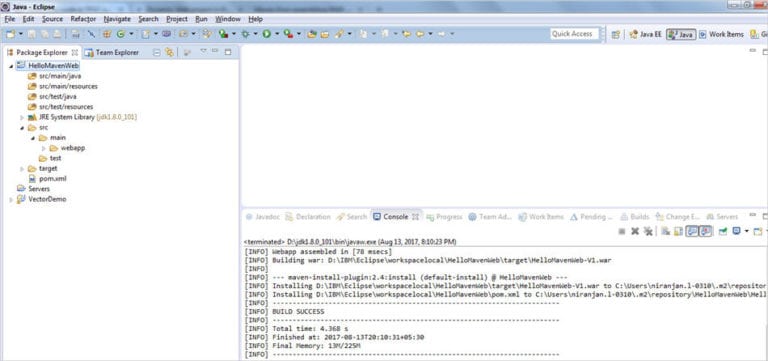Collapse the src folder node
This screenshot has width=768, height=361.
point(22,128)
